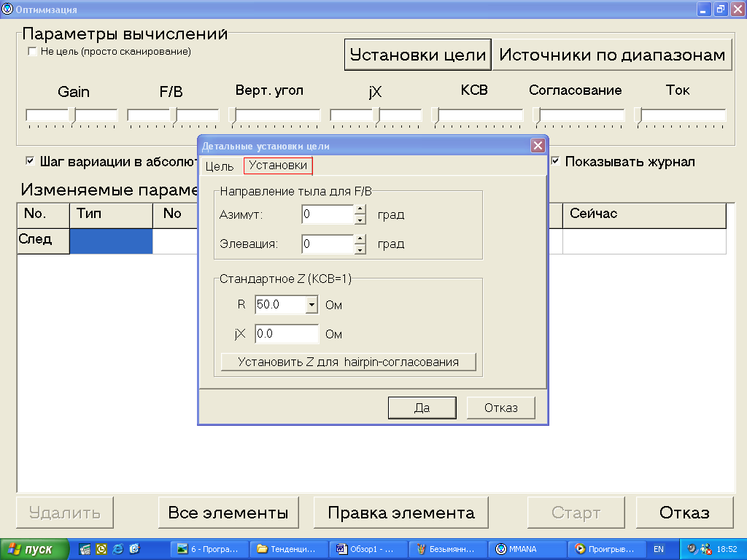Click the EN language indicator
Image resolution: width=747 pixels, height=560 pixels.
(x=659, y=549)
